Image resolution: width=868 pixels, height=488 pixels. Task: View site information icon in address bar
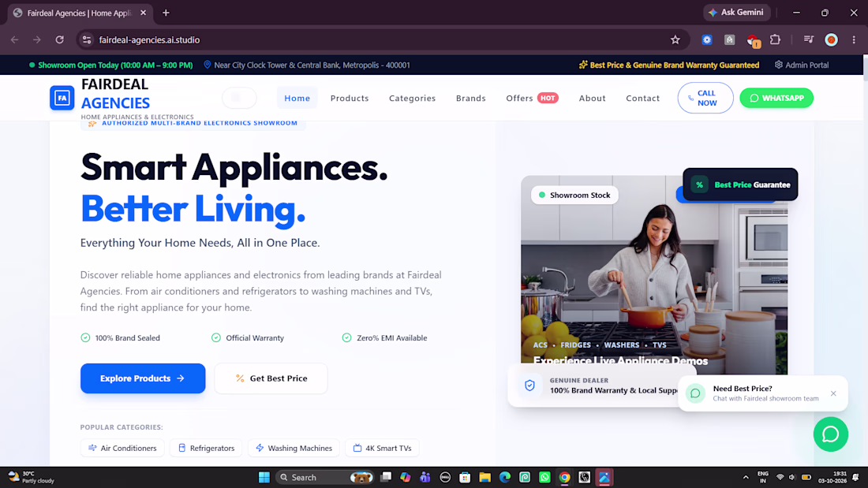[x=87, y=40]
